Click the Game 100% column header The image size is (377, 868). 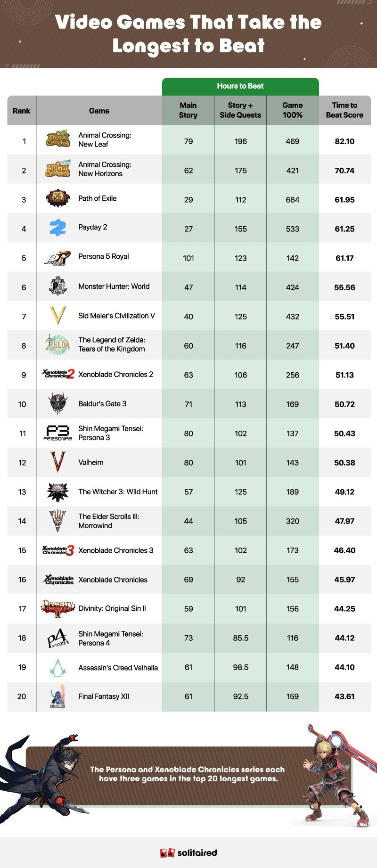292,110
